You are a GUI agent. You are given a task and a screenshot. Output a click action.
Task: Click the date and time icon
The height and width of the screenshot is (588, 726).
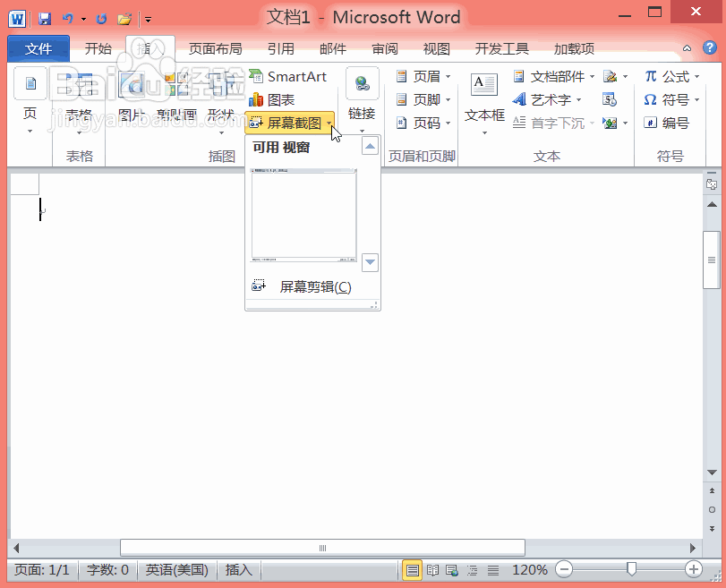click(610, 99)
